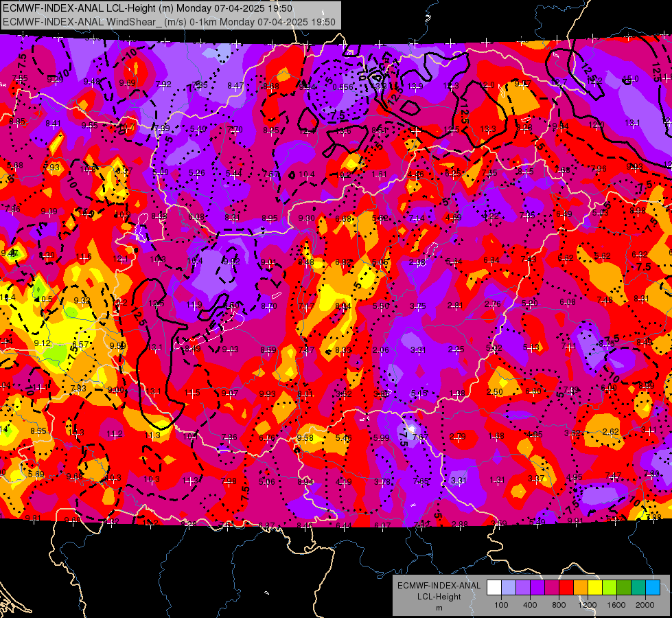Click the red swatch in the legend
Screen dimensions: 672x618
566,588
